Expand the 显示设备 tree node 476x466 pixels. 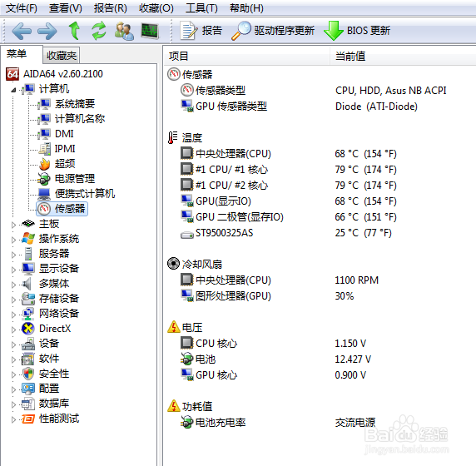pos(13,270)
